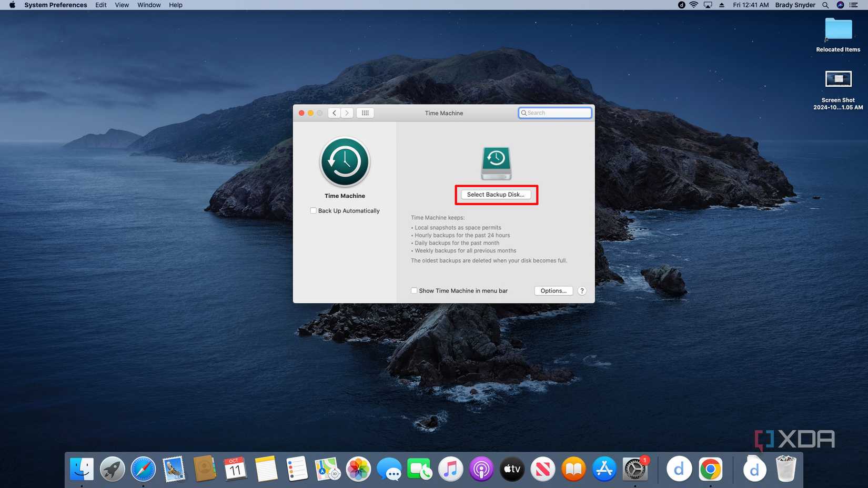This screenshot has height=488, width=868.
Task: Show all preferences grid button
Action: (x=365, y=113)
